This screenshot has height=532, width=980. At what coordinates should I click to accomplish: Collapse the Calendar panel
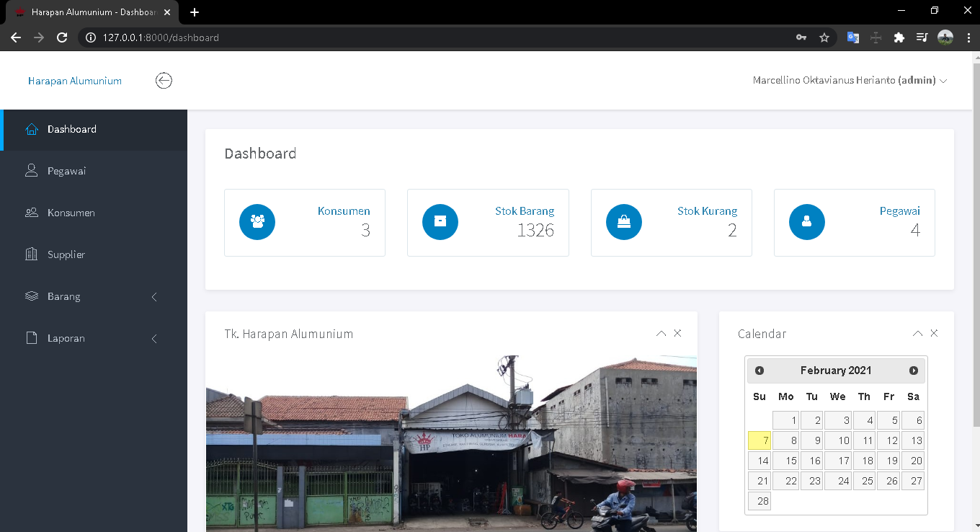pos(917,334)
